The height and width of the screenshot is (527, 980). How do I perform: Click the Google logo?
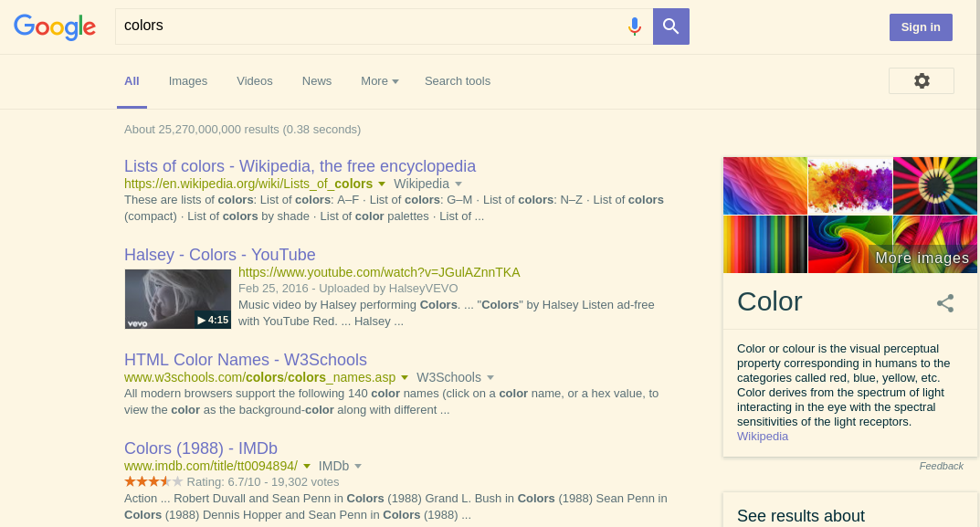55,26
